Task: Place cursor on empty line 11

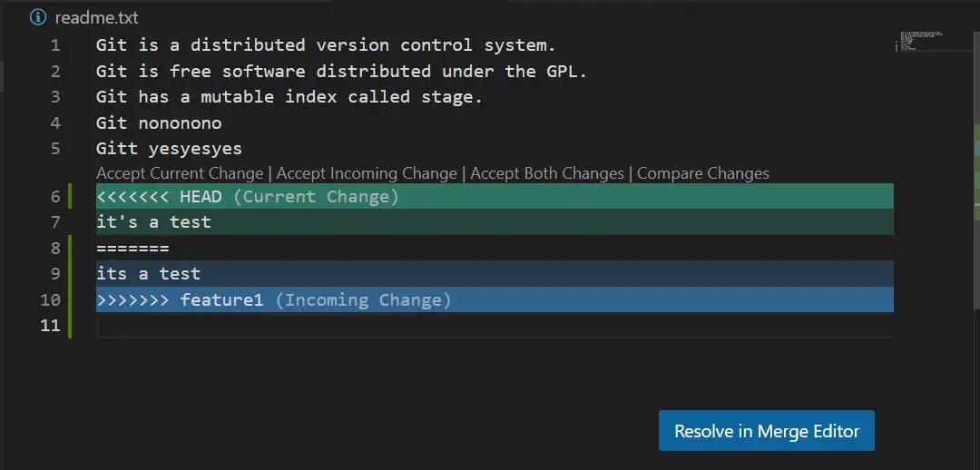Action: (x=363, y=326)
